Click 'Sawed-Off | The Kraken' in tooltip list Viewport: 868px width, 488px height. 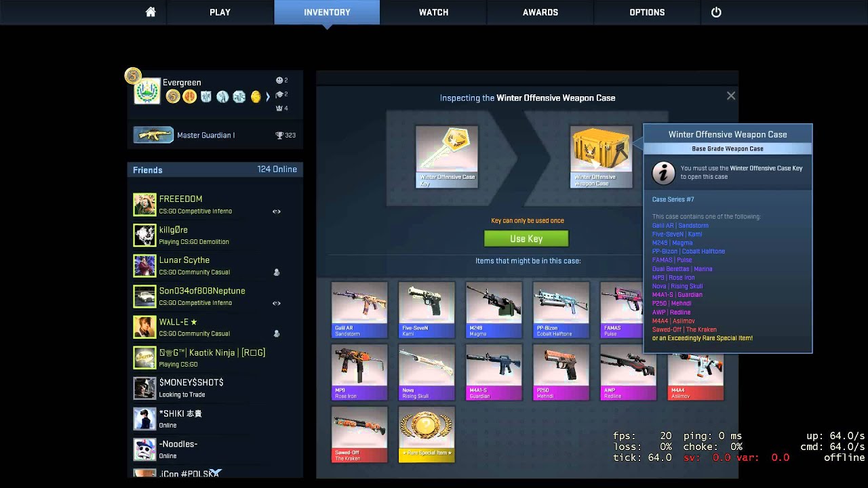click(684, 329)
